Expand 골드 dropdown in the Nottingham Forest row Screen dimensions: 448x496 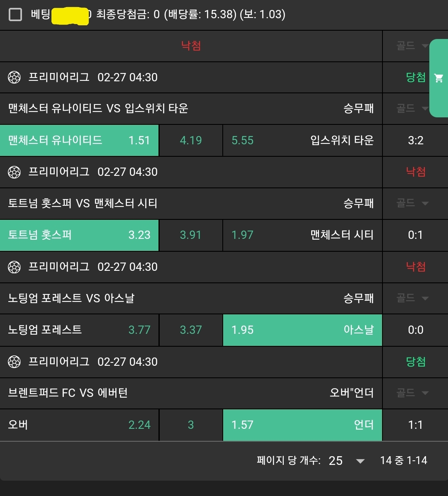(412, 298)
